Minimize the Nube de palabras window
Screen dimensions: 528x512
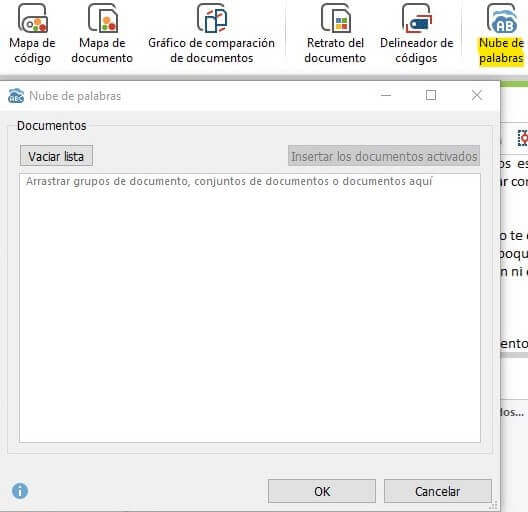[x=386, y=95]
